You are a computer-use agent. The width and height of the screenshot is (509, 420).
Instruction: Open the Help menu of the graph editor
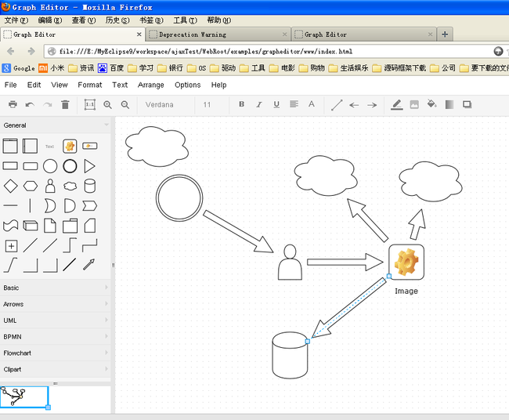pyautogui.click(x=218, y=85)
